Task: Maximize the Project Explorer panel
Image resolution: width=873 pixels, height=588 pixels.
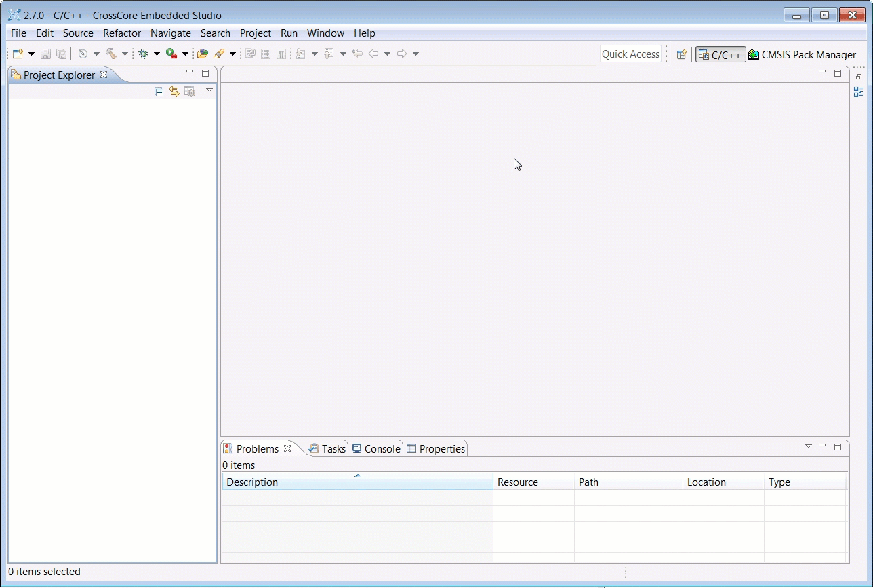Action: [205, 73]
